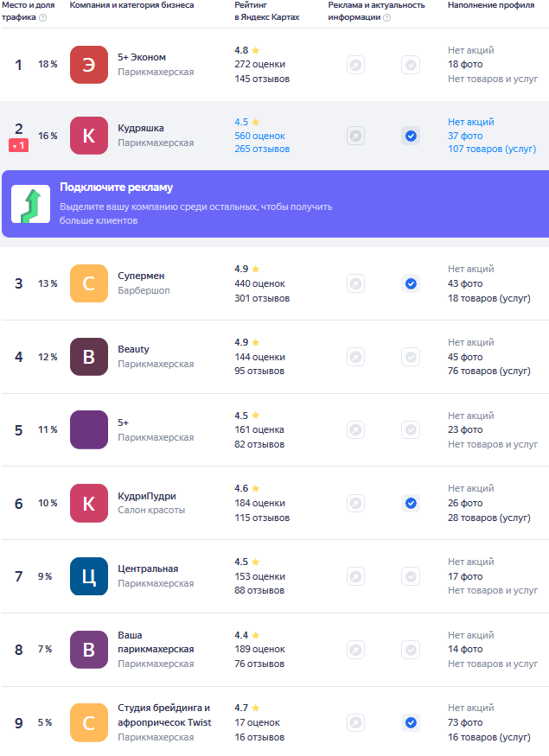The image size is (549, 756).
Task: Select the company name 'Центральная'
Action: tap(148, 569)
